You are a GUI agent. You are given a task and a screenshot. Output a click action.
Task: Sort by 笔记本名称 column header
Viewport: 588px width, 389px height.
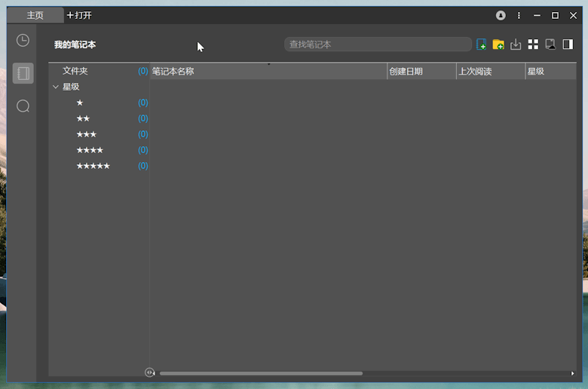[x=268, y=72]
